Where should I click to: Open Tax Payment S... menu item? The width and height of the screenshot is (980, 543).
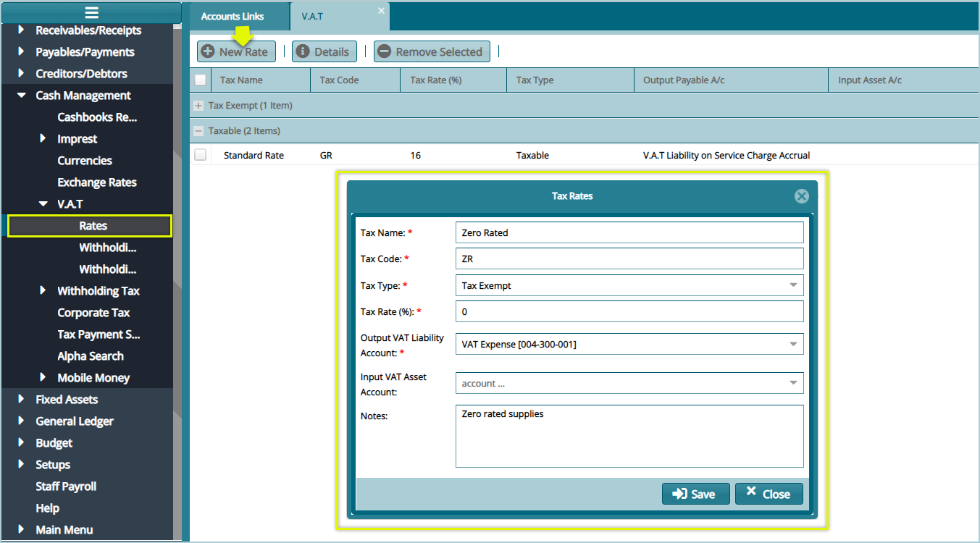point(99,334)
